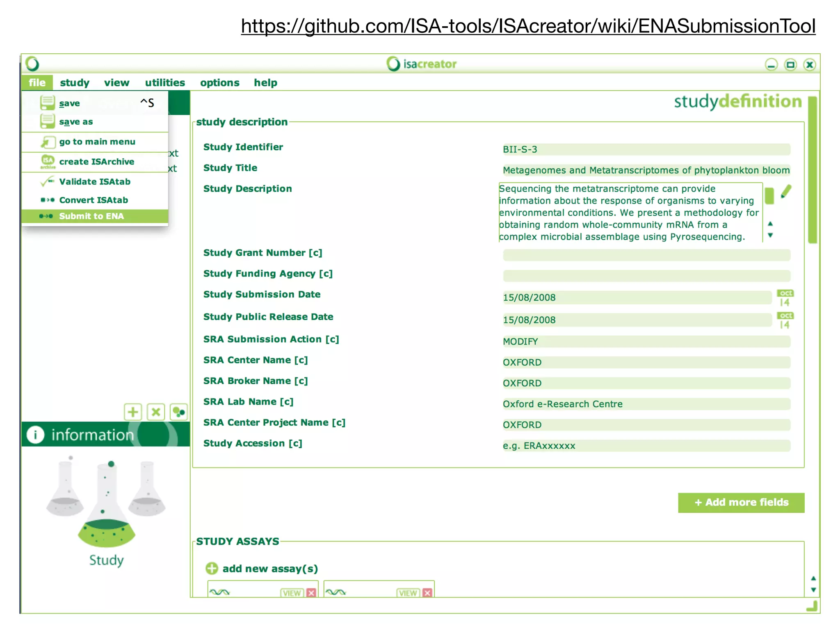The width and height of the screenshot is (840, 630).
Task: Click the information 'i' icon
Action: [36, 435]
